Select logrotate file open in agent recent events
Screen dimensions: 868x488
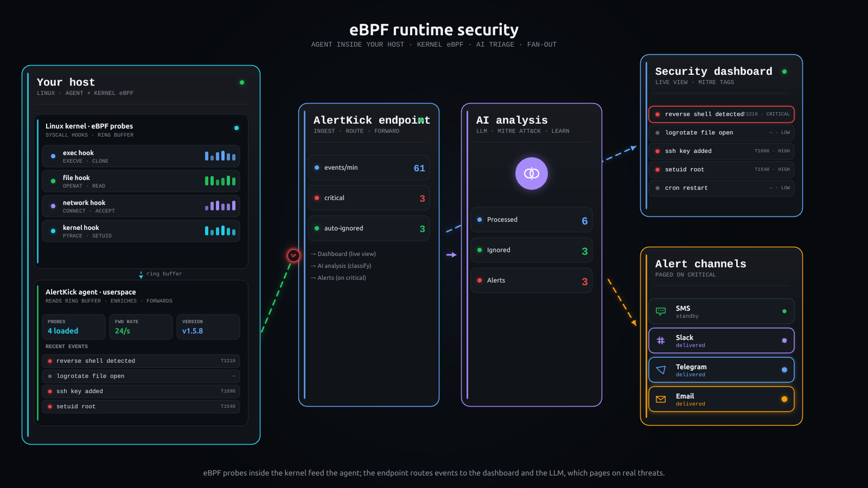click(x=141, y=376)
